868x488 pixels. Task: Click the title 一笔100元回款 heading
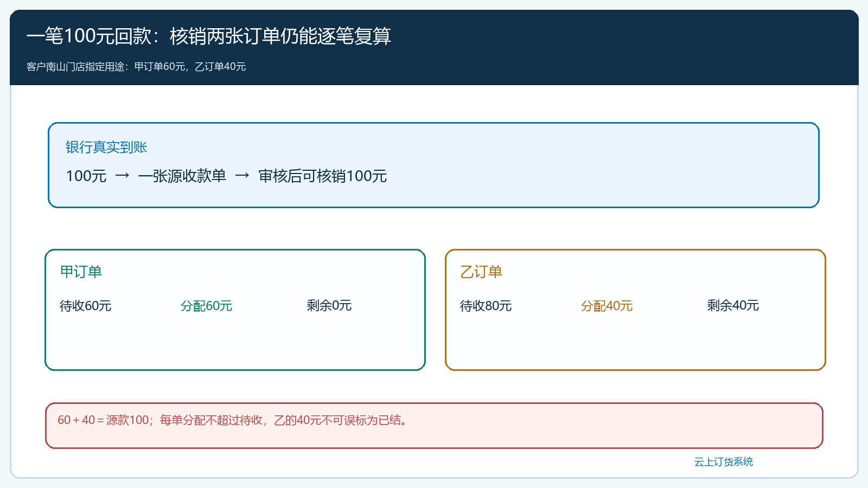coord(209,36)
